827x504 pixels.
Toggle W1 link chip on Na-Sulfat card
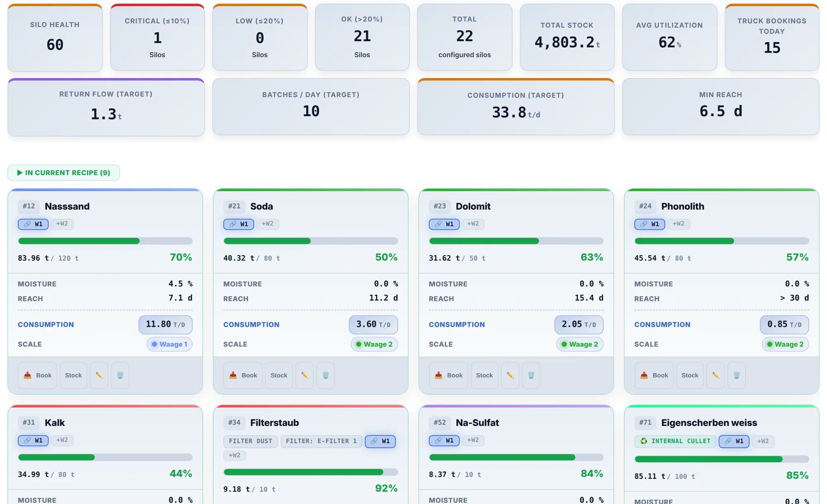tap(444, 440)
